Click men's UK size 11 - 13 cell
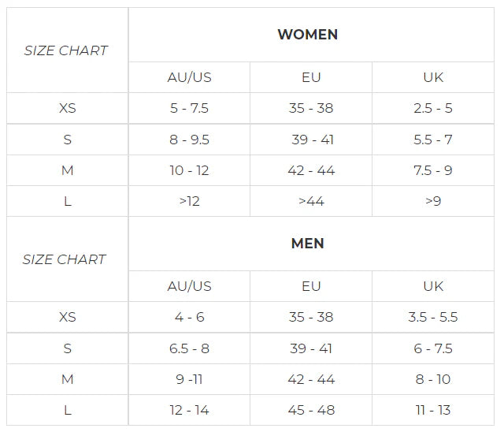This screenshot has width=504, height=432. (x=433, y=410)
